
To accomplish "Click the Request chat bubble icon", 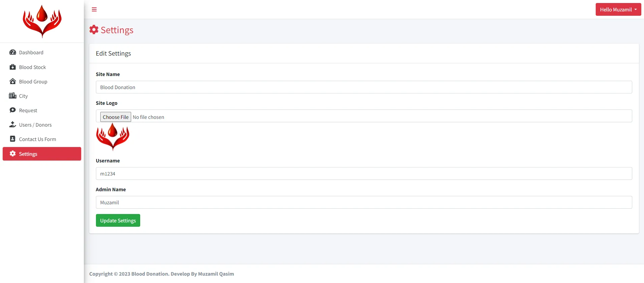I will (13, 110).
